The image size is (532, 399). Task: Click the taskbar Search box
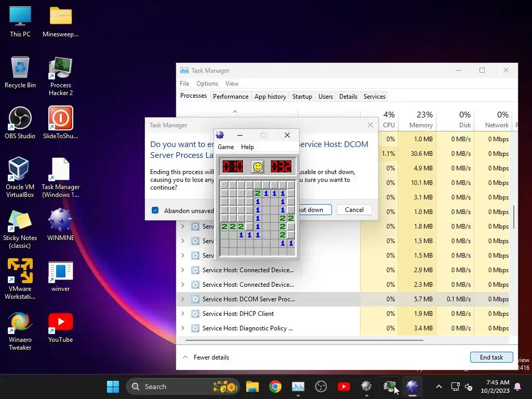(x=183, y=387)
